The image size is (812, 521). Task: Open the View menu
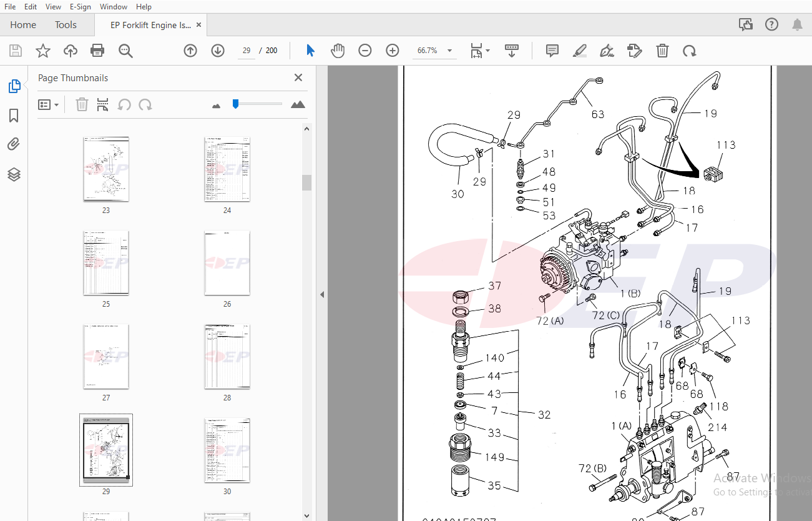click(54, 7)
